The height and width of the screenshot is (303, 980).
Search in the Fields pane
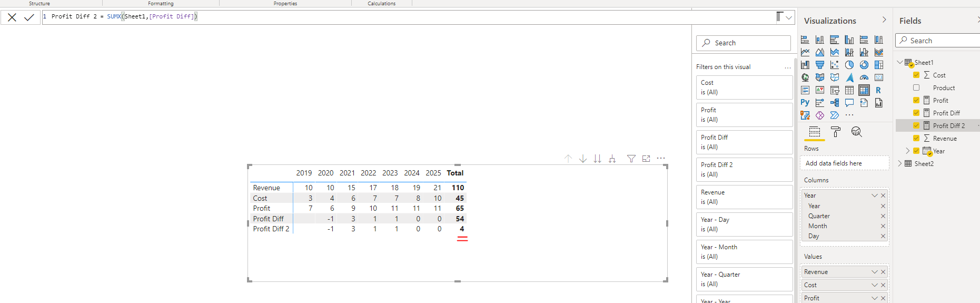point(937,41)
